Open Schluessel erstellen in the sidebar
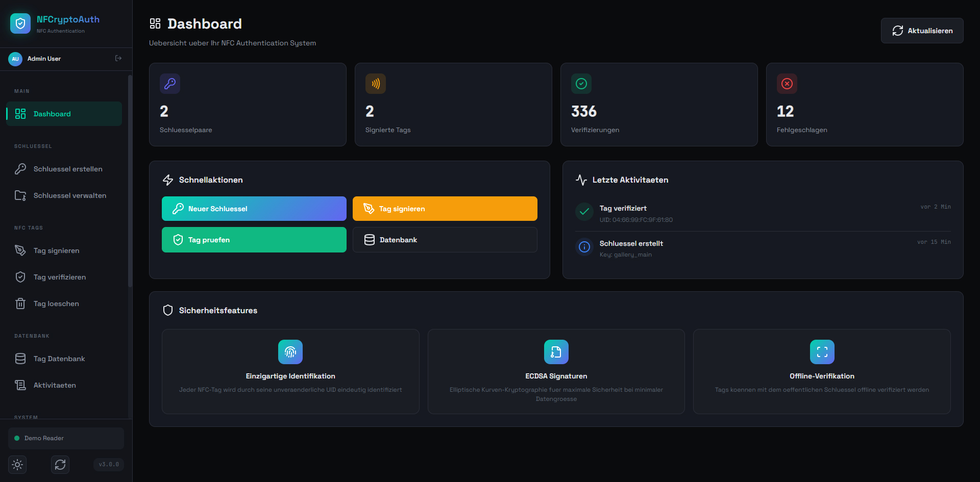980x482 pixels. click(x=67, y=169)
